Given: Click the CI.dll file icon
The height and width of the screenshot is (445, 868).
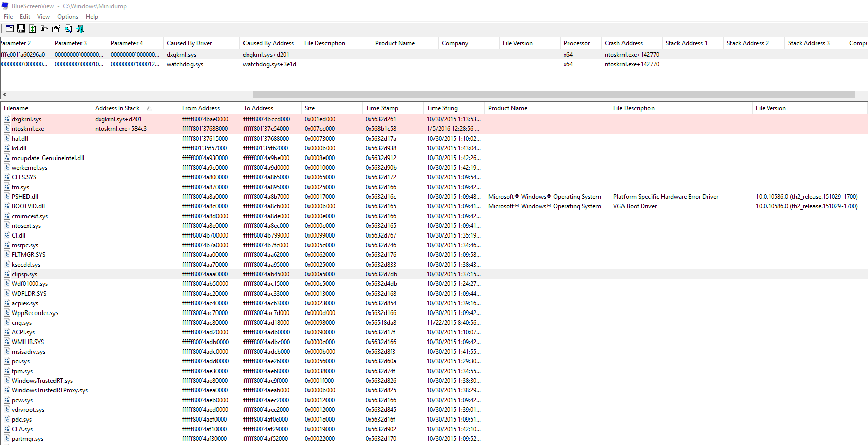Looking at the screenshot, I should pos(7,235).
